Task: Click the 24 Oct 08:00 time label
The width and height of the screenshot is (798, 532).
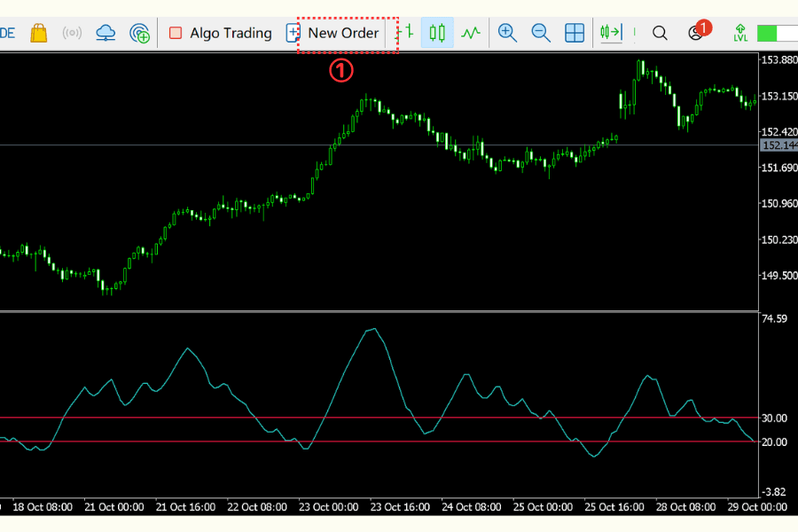Action: point(472,507)
